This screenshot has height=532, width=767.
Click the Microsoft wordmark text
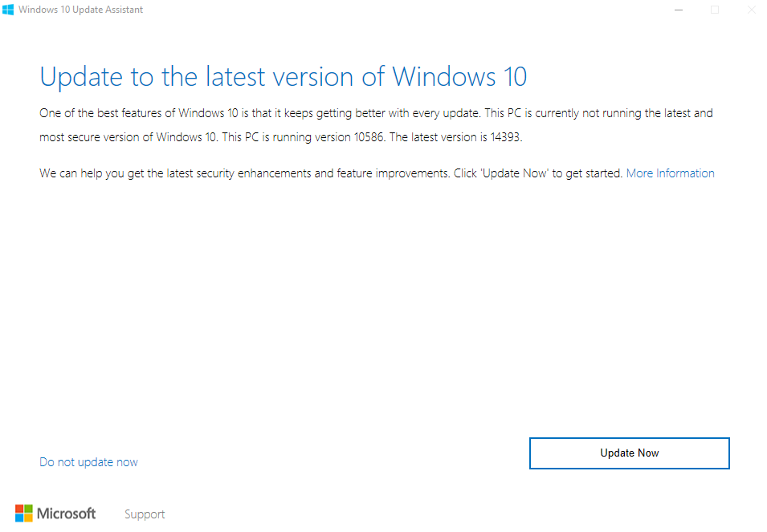(66, 514)
